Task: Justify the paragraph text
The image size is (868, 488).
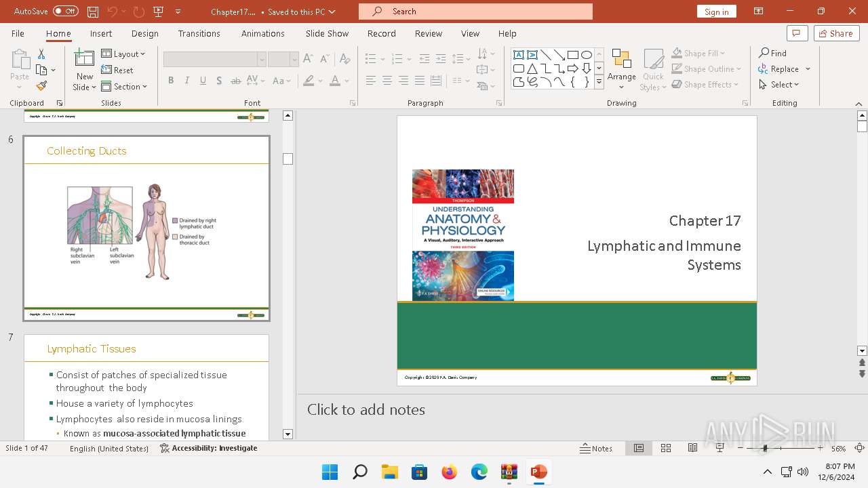Action: click(419, 81)
